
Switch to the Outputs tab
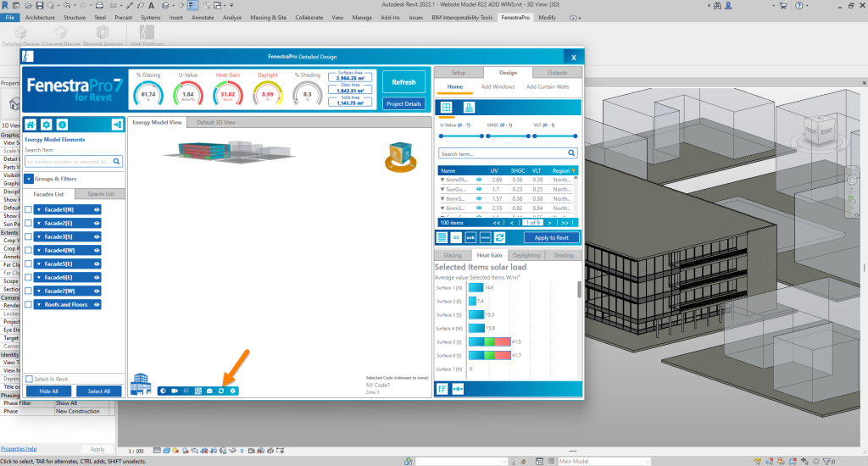(x=558, y=73)
